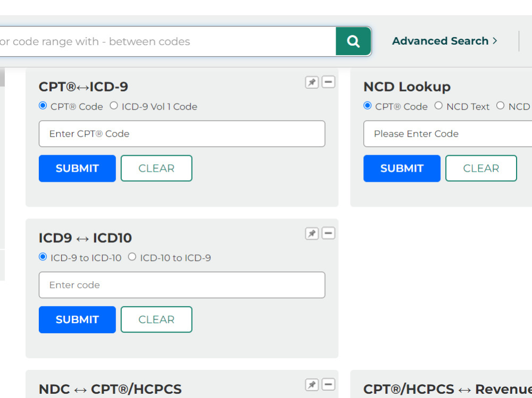Click the green magnifier search button
This screenshot has height=398, width=532.
pyautogui.click(x=353, y=41)
